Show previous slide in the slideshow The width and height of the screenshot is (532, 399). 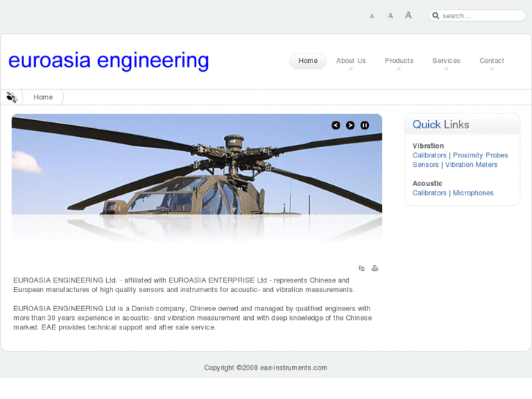coord(336,125)
